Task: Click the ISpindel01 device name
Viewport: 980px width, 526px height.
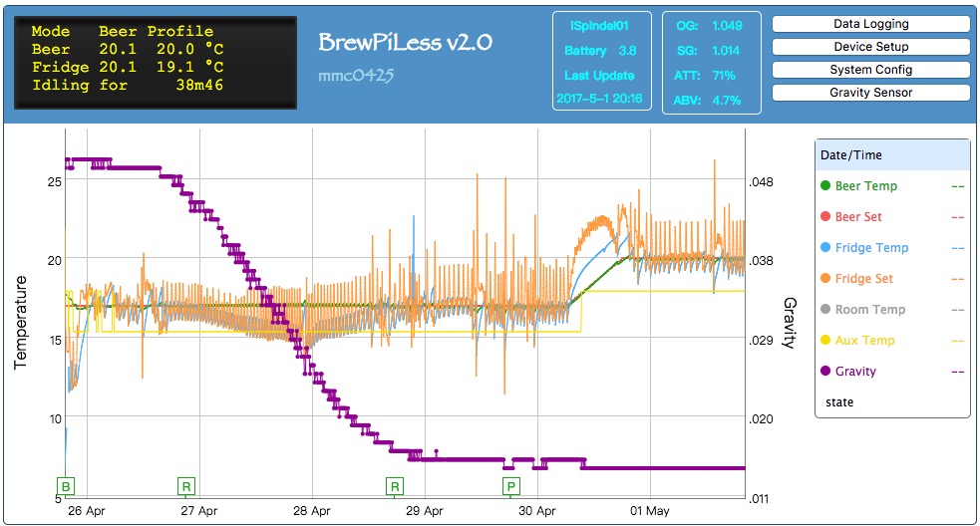Action: [599, 26]
